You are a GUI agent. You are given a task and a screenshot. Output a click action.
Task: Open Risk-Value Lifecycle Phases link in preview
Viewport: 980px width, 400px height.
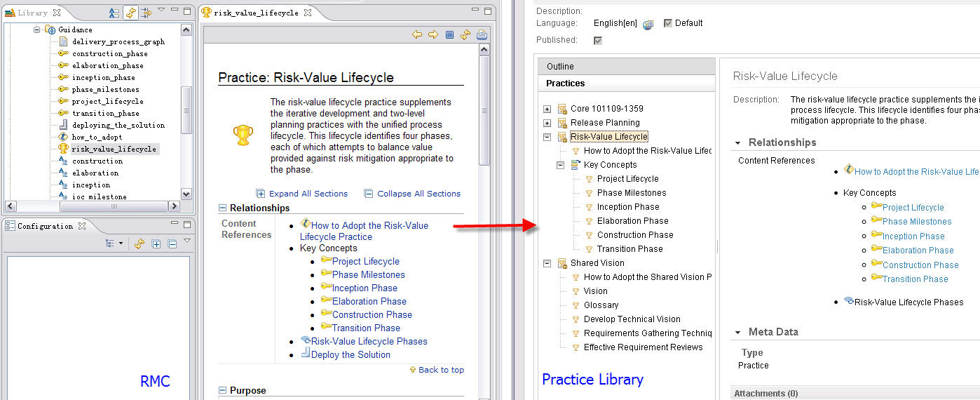(x=369, y=341)
